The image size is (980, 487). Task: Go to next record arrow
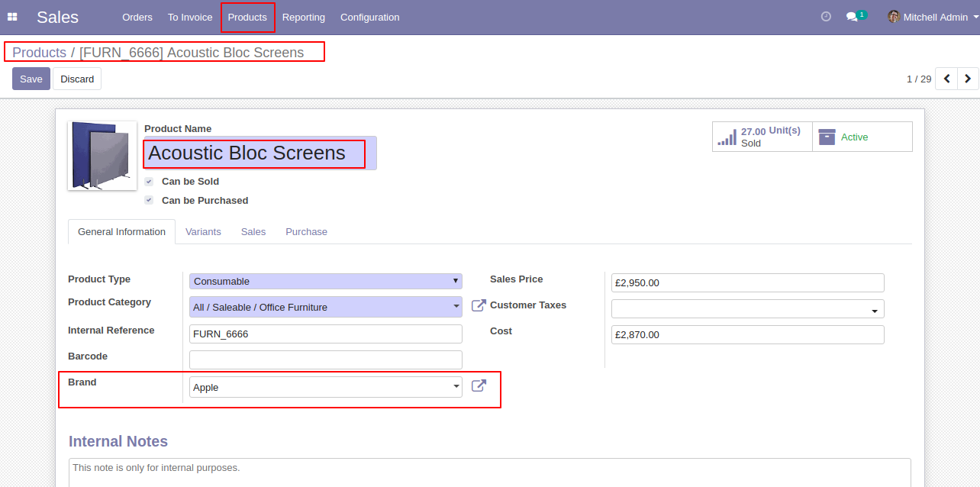(x=968, y=79)
